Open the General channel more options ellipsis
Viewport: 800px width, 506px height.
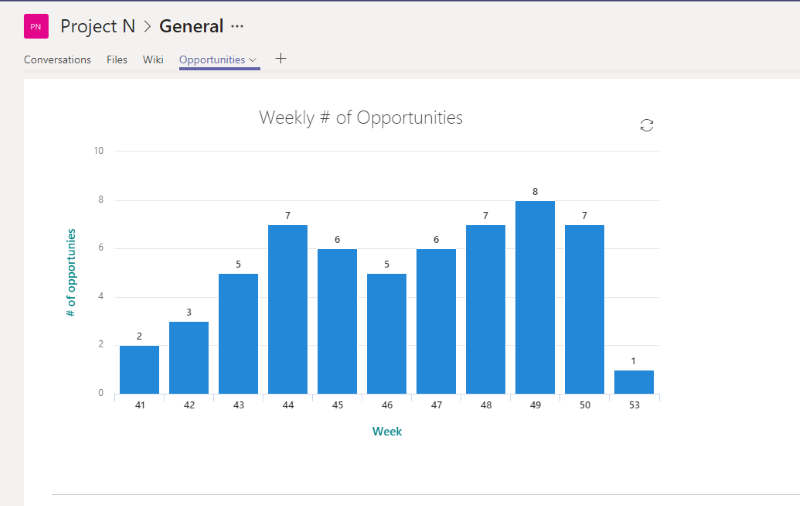237,27
